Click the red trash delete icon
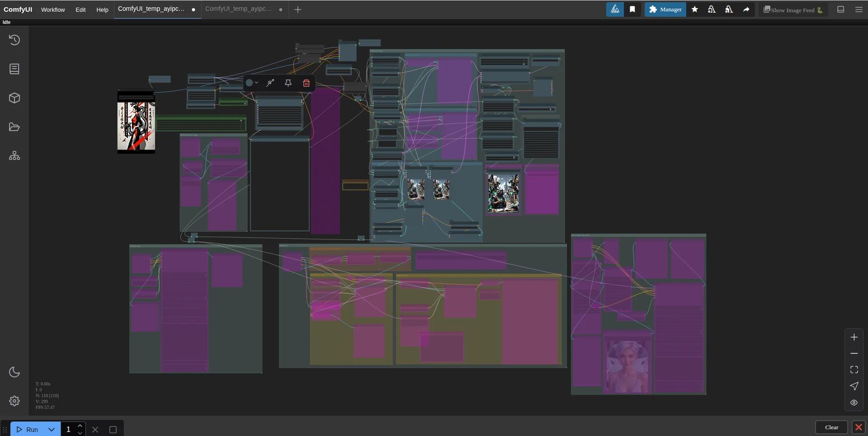The height and width of the screenshot is (436, 868). pyautogui.click(x=306, y=83)
